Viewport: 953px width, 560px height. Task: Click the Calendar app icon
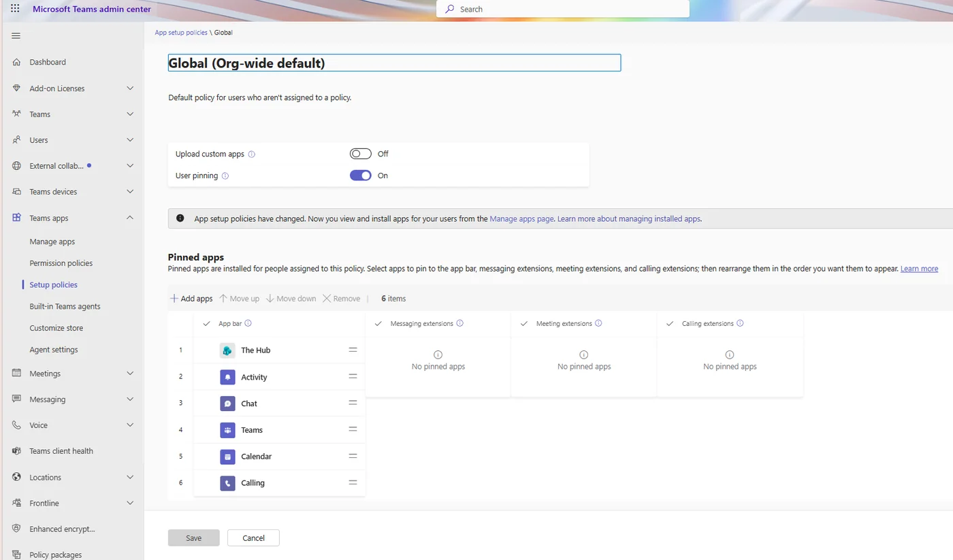point(227,457)
